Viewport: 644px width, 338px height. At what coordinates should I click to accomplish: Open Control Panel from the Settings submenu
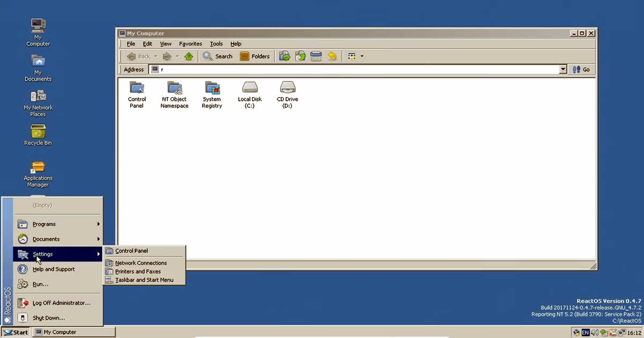coord(133,250)
